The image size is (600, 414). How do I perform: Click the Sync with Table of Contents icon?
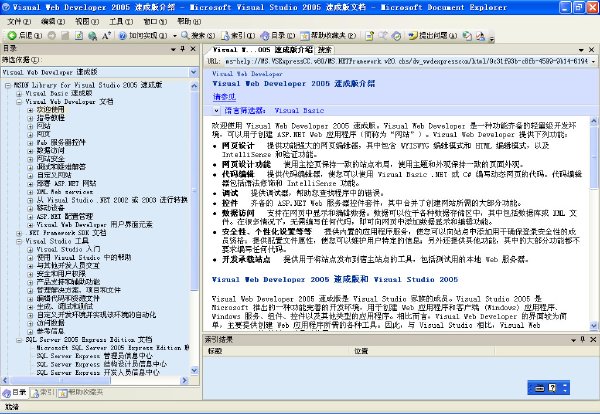pos(397,36)
